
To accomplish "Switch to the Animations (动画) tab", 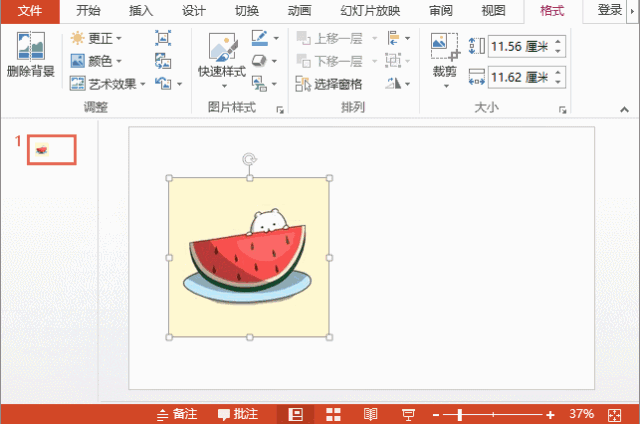I will click(x=299, y=11).
